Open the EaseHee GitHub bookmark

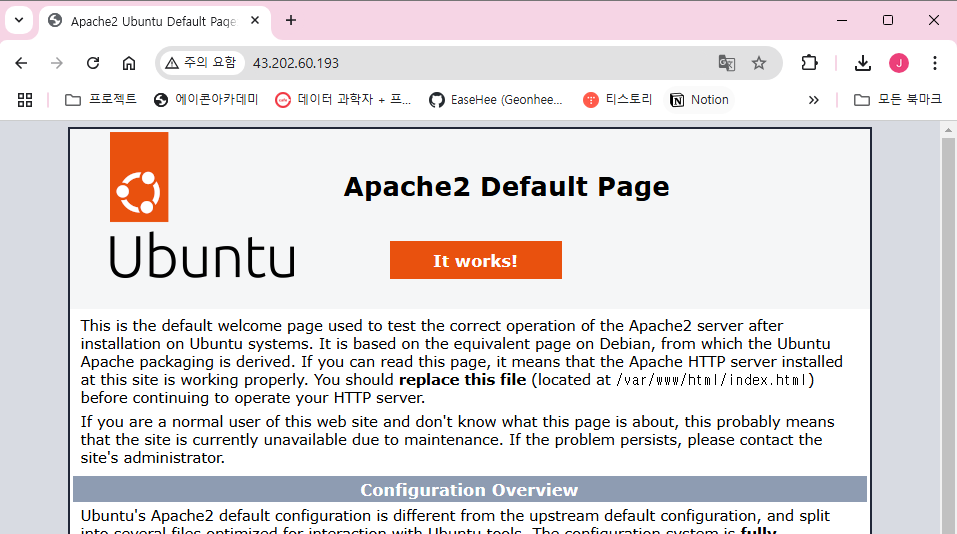point(496,99)
